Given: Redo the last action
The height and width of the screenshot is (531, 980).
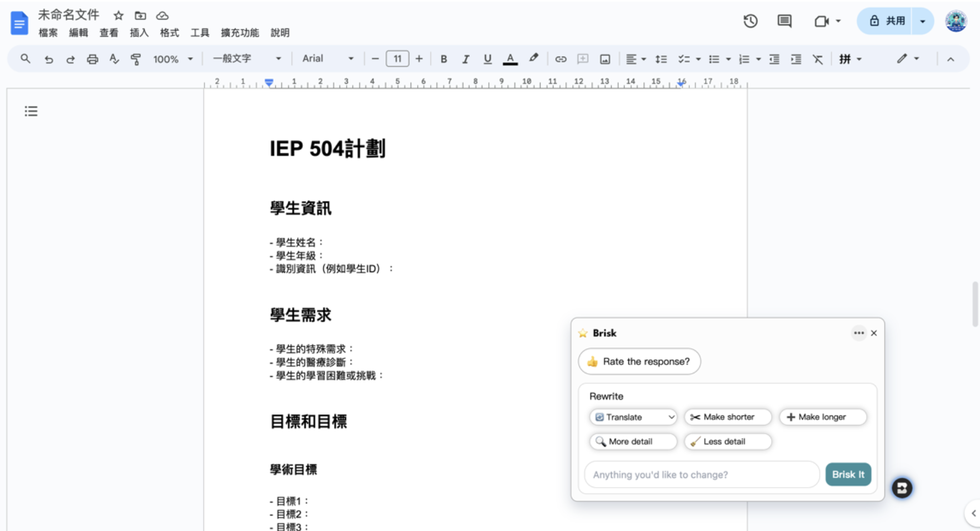Looking at the screenshot, I should click(71, 59).
